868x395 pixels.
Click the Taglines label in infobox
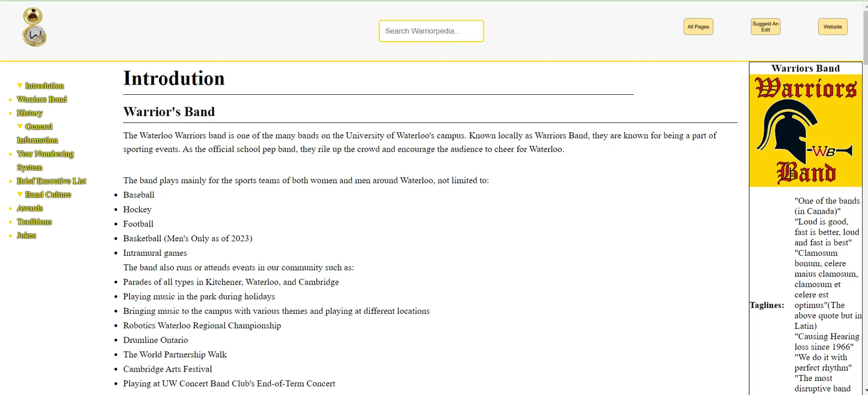[767, 305]
